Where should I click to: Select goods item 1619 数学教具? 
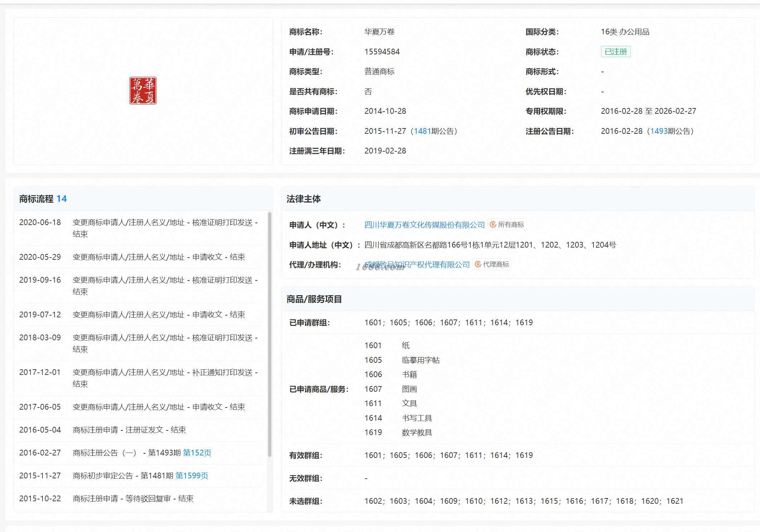tap(398, 433)
